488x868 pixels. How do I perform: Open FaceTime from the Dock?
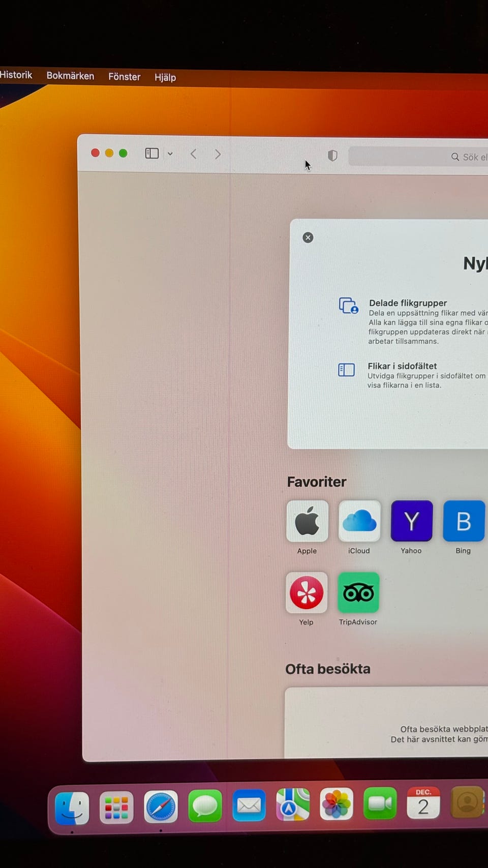[380, 804]
